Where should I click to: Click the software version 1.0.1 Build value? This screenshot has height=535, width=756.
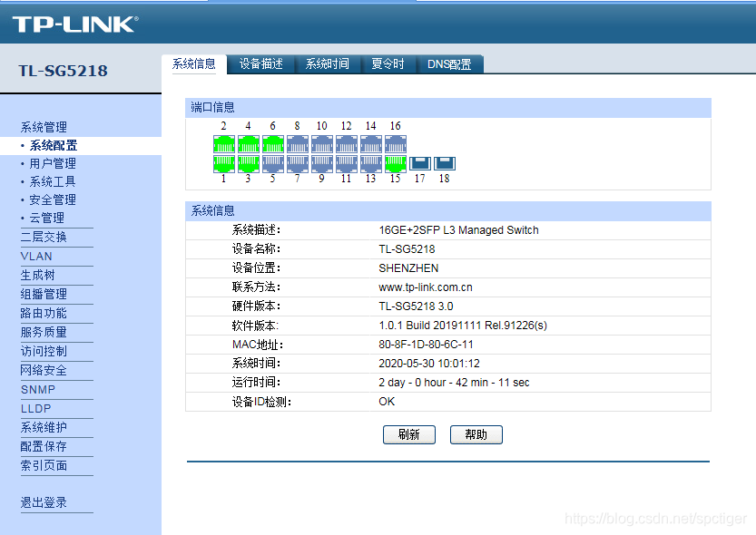pyautogui.click(x=463, y=326)
